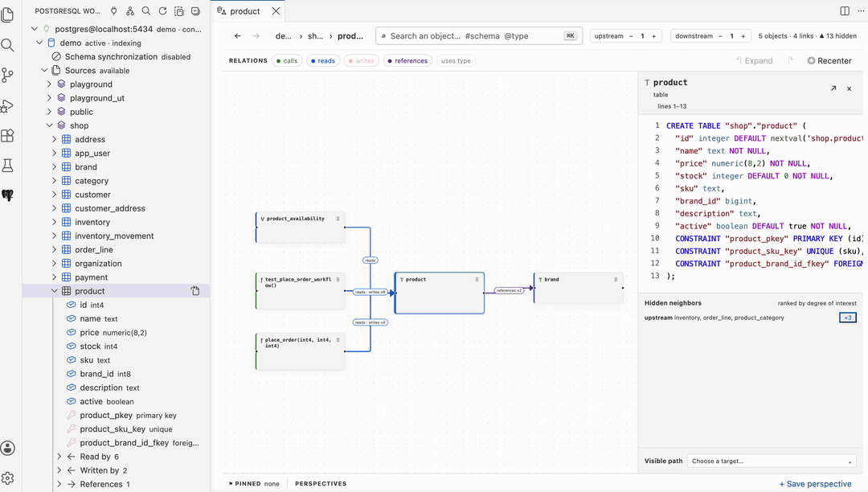Open the Visible path target dropdown
Viewport: 868px width, 492px height.
772,461
